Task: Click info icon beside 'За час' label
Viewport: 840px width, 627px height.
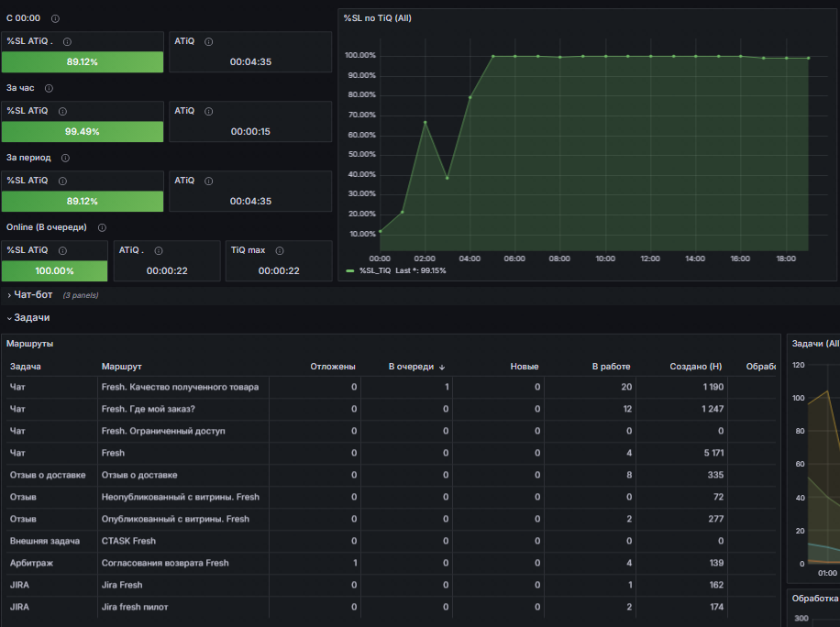Action: tap(49, 88)
